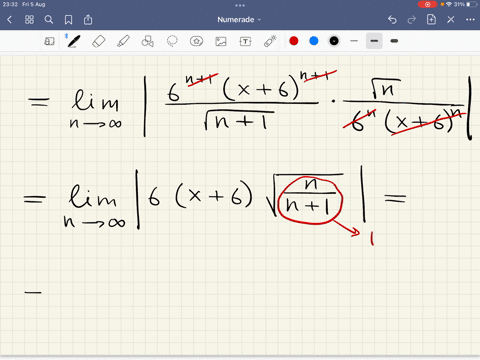
Task: Add a new page
Action: pos(431,19)
